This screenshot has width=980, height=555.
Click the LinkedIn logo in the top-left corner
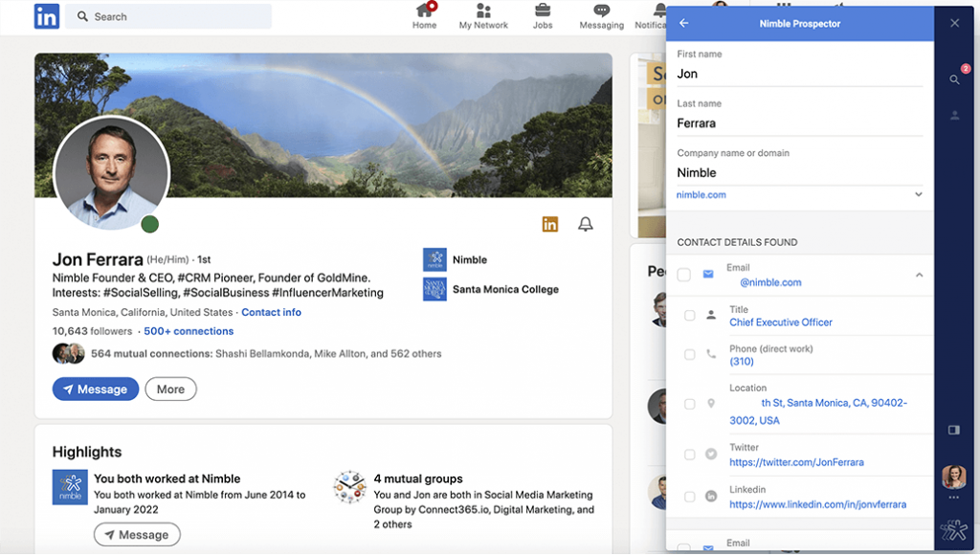point(45,16)
